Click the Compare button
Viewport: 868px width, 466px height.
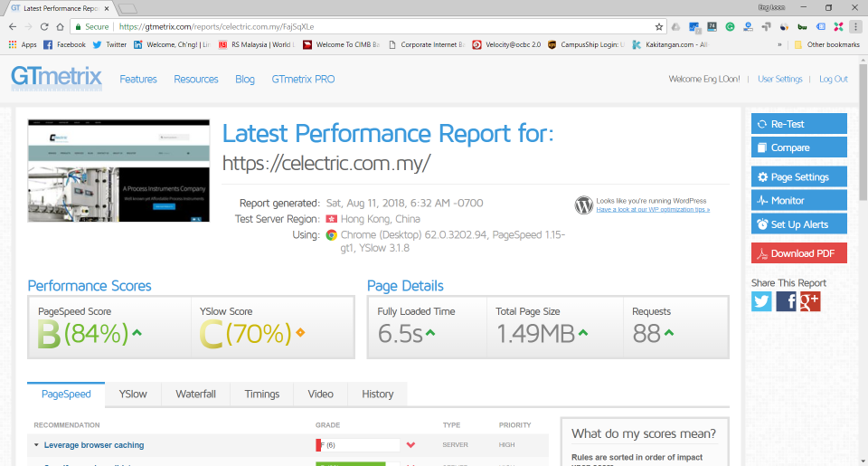pos(798,147)
